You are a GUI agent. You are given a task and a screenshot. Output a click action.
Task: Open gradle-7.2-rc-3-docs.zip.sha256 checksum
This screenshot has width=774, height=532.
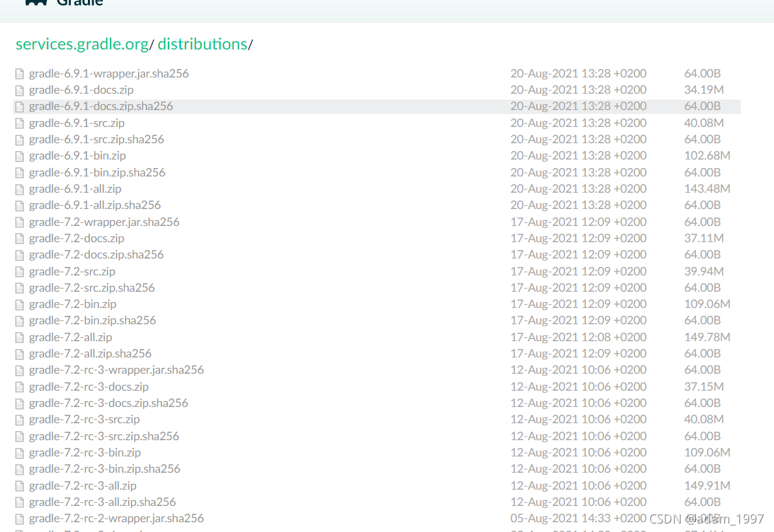[109, 403]
